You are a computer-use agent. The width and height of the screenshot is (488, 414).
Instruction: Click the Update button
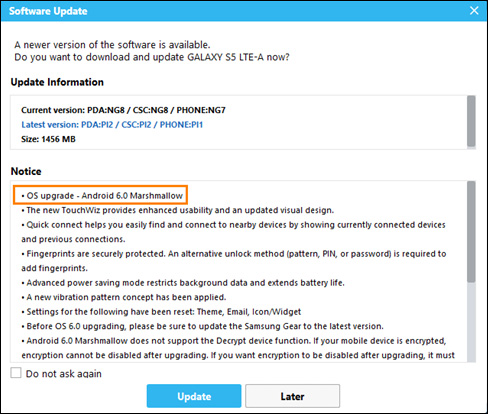[x=194, y=396]
